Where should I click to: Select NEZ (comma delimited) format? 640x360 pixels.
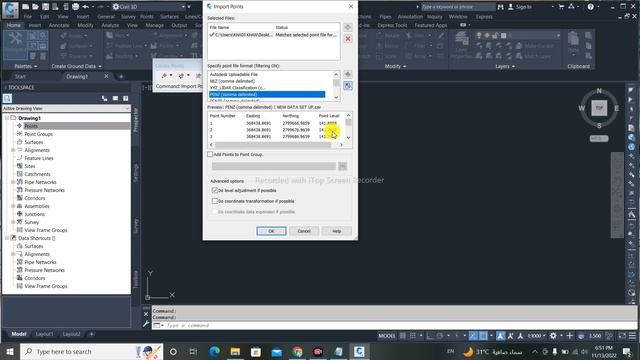coord(232,81)
